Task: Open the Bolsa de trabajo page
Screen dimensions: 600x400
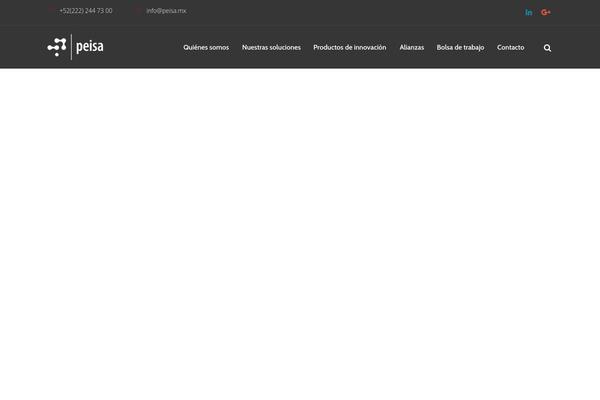Action: [x=460, y=47]
